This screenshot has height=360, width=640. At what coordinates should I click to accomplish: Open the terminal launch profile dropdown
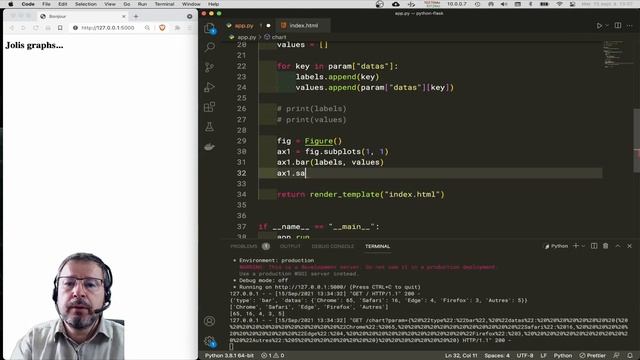tap(583, 246)
